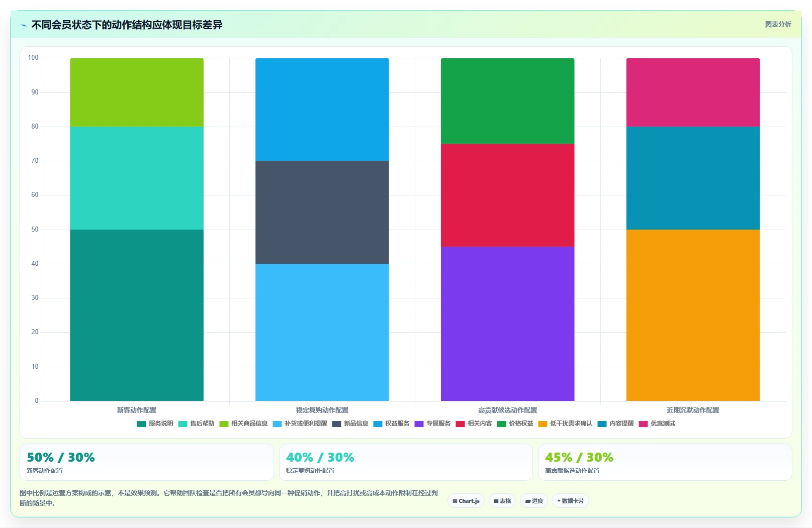
Task: Click the 稳定复购动作配置 x-axis label
Action: [322, 410]
